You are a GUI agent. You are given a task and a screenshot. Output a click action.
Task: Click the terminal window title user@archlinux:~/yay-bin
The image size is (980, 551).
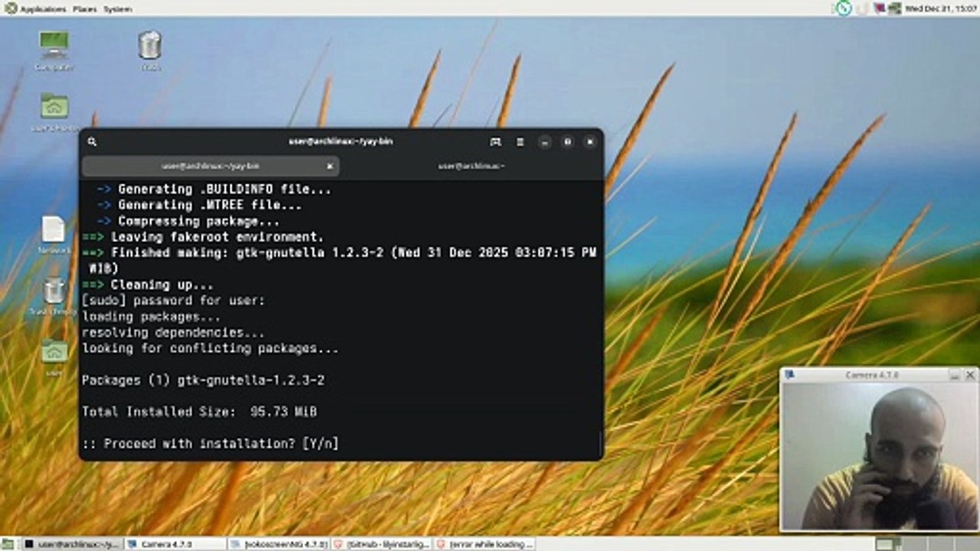(x=341, y=142)
